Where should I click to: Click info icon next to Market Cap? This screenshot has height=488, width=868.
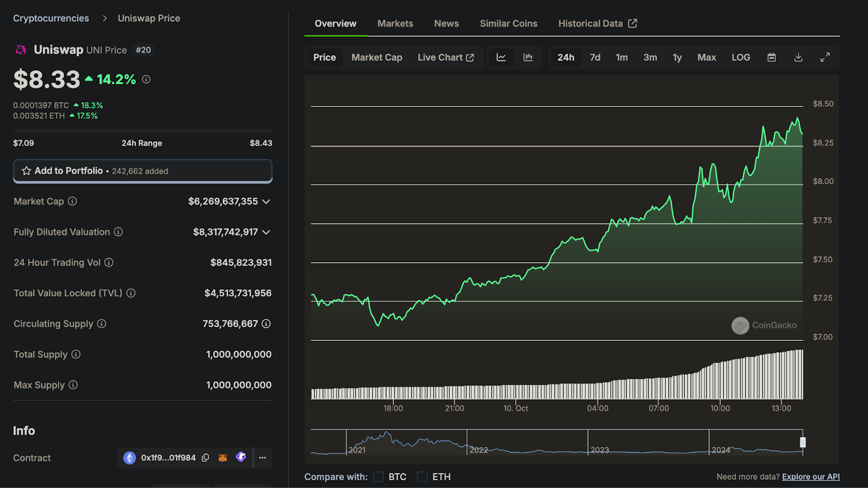coord(72,201)
